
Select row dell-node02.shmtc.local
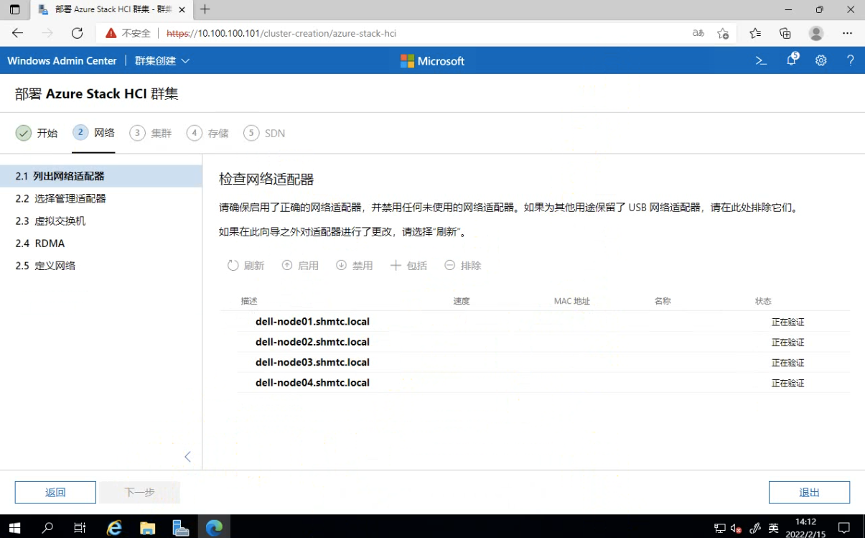543,342
